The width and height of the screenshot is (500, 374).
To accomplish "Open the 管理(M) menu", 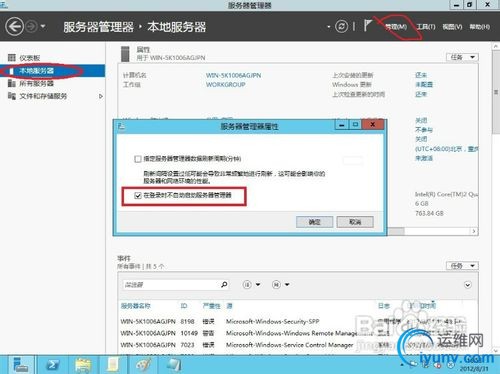I will 396,27.
